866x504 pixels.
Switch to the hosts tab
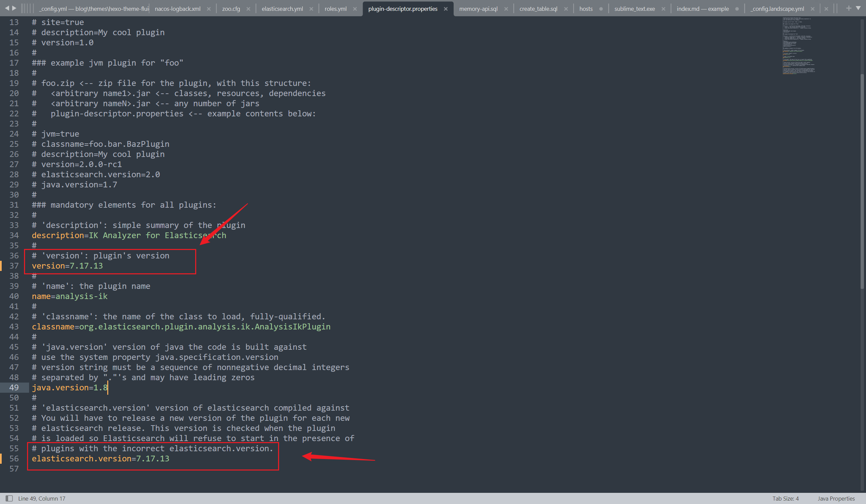tap(586, 8)
